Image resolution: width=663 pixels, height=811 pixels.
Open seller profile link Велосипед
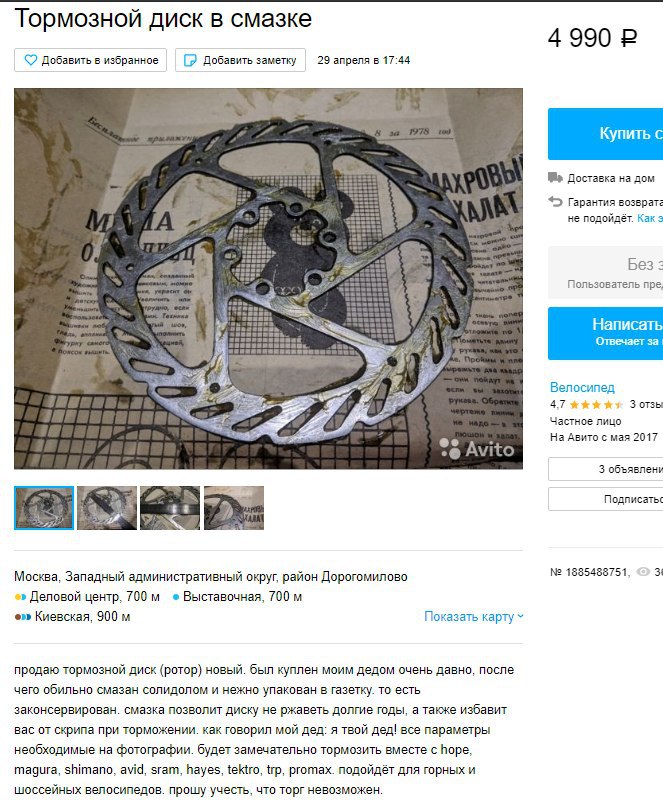[582, 387]
